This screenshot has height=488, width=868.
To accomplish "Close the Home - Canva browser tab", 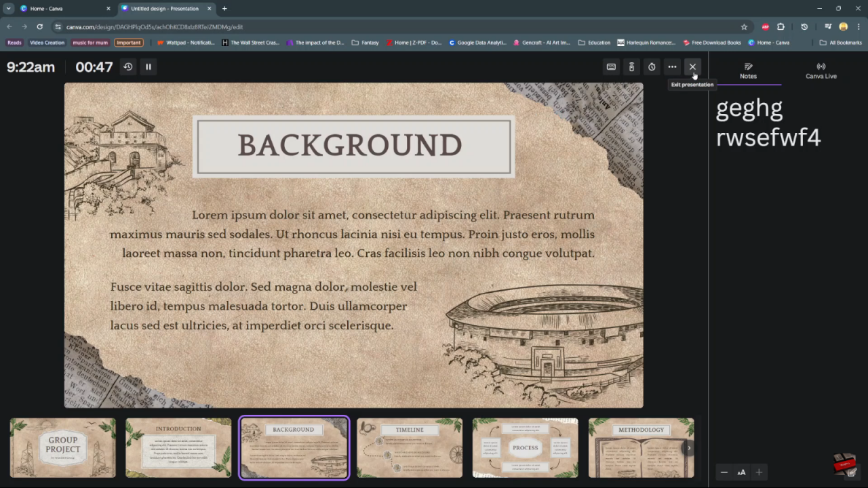I will 108,8.
